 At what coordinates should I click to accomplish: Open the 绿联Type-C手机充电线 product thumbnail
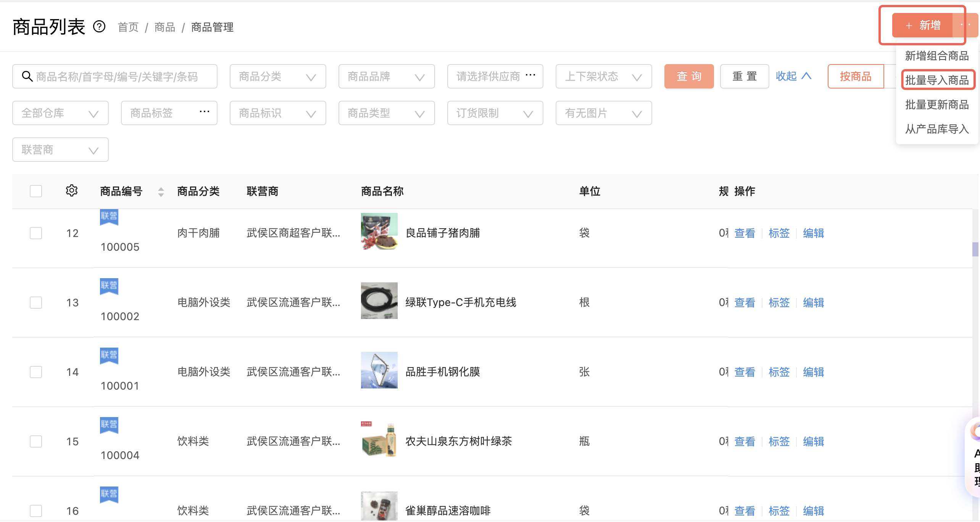point(379,301)
